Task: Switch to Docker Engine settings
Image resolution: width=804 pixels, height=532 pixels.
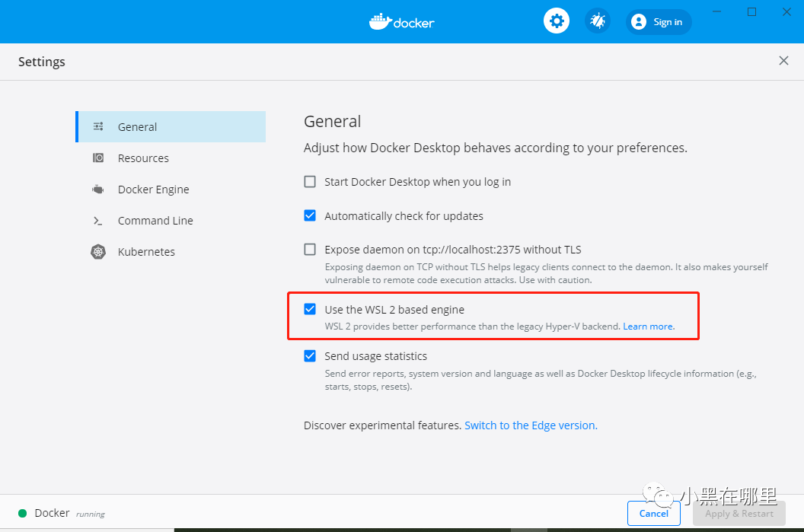Action: pyautogui.click(x=171, y=189)
